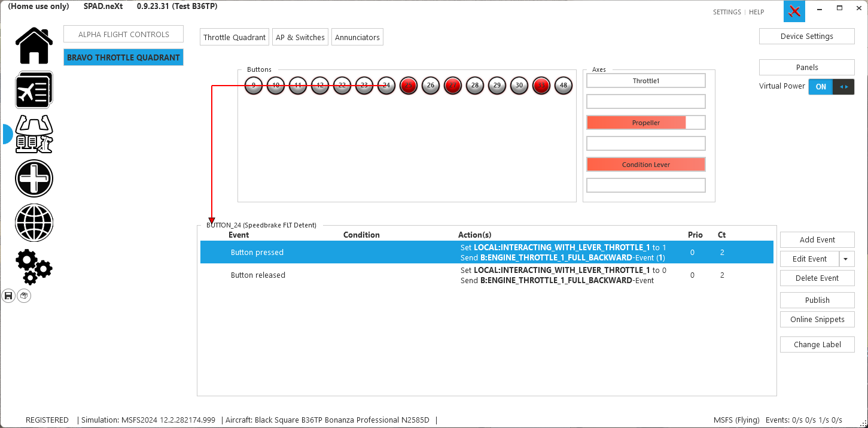Open the gears settings icon
This screenshot has height=428, width=868.
(34, 266)
